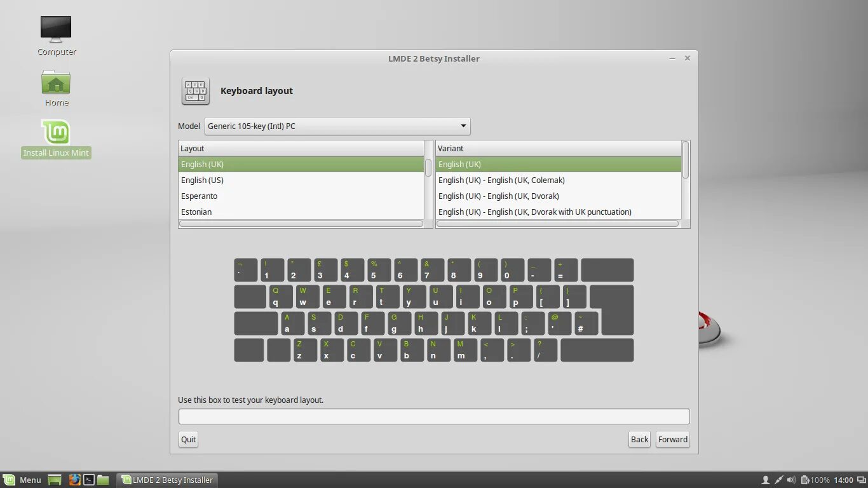
Task: Select Esperanto layout
Action: (x=301, y=196)
